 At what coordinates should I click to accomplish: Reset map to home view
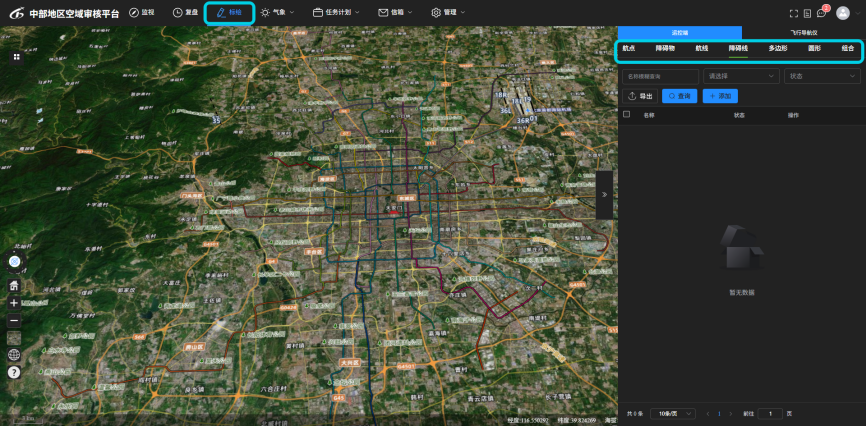click(x=14, y=286)
